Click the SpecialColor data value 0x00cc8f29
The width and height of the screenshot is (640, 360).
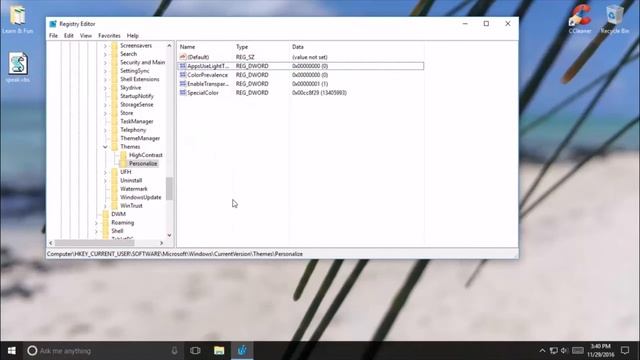tap(319, 93)
